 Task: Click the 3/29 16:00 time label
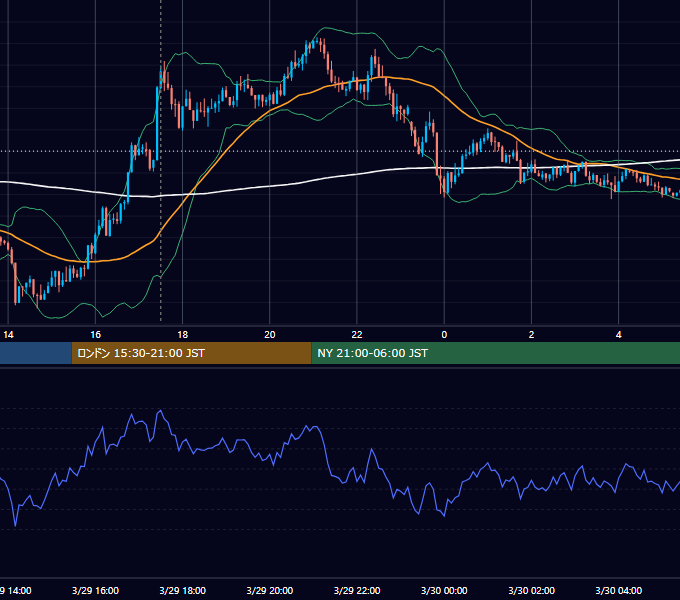click(95, 590)
